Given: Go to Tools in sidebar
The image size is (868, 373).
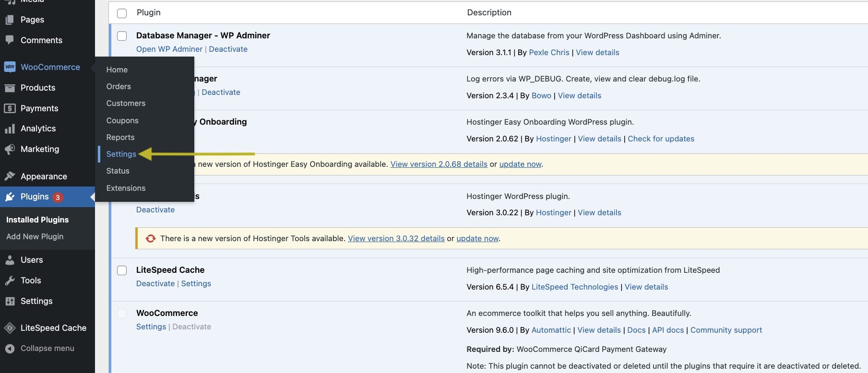Looking at the screenshot, I should tap(31, 280).
